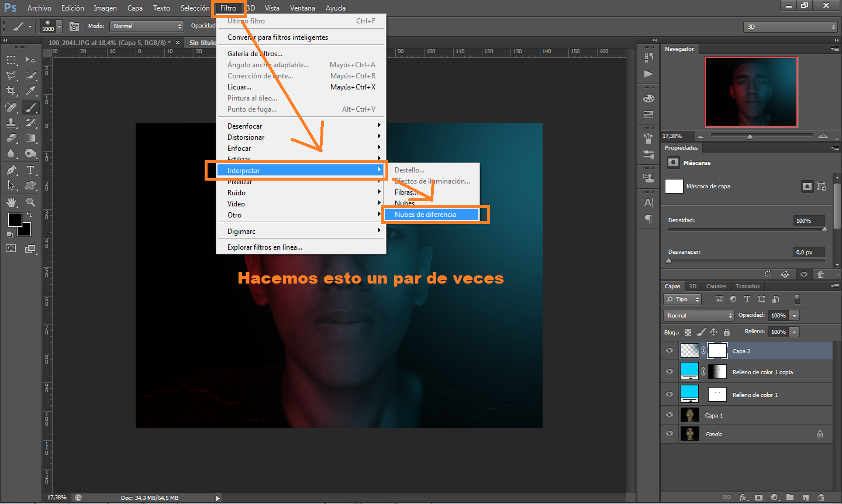Create a new group folder in Capas

point(790,498)
